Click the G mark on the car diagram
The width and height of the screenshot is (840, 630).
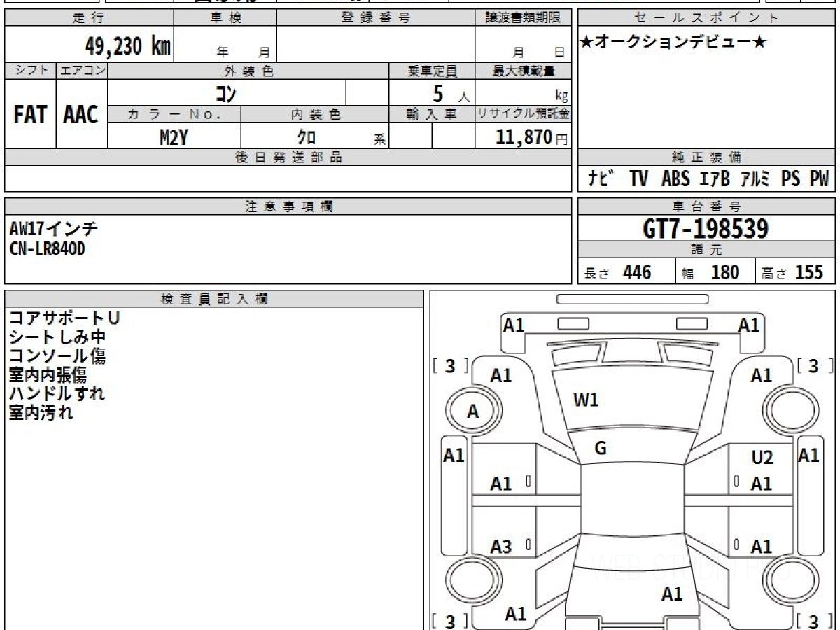(x=600, y=449)
